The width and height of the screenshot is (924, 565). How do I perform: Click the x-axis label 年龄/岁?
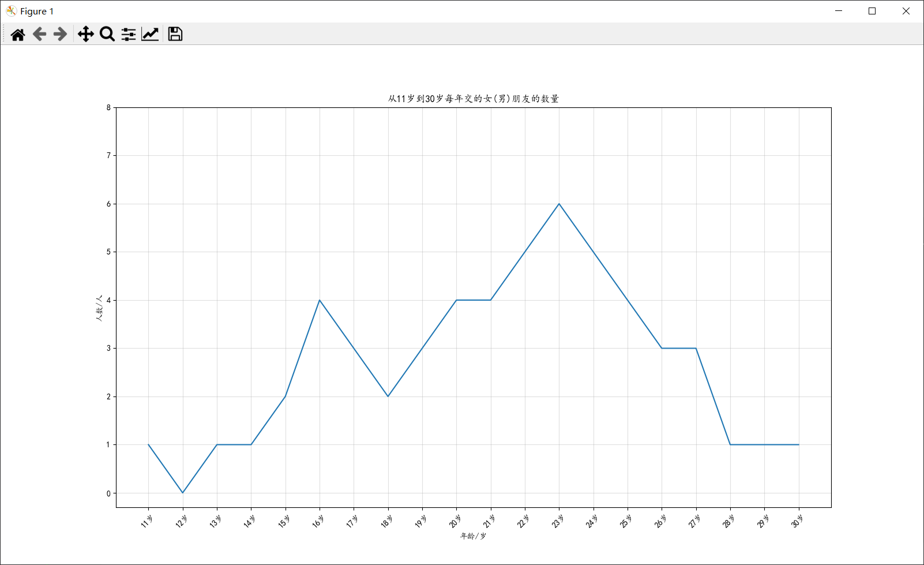point(473,536)
